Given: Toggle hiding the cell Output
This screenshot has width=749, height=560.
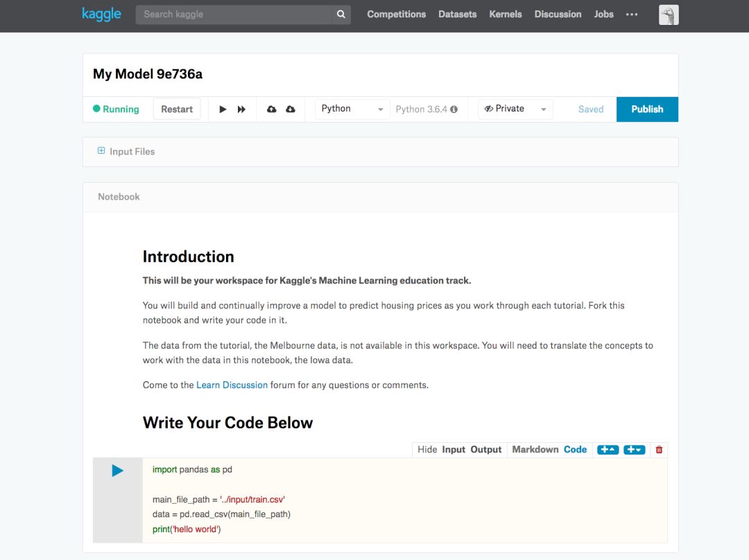Looking at the screenshot, I should (485, 450).
